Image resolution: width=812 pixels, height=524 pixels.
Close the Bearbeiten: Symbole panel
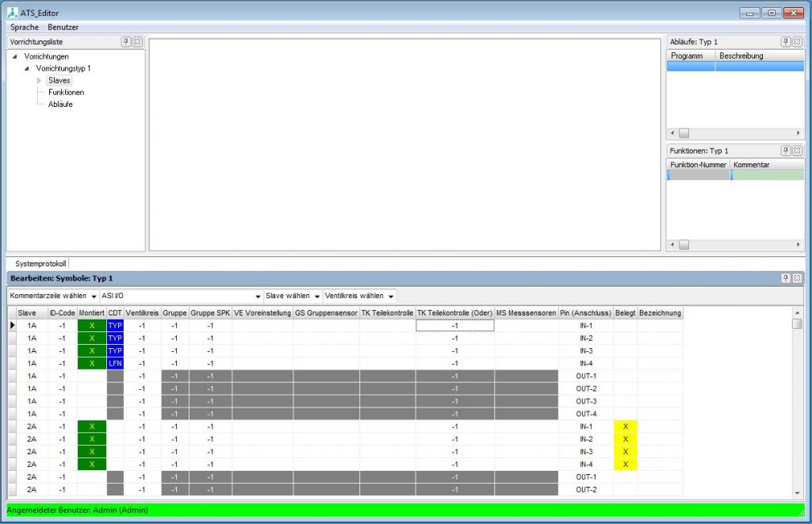(797, 278)
